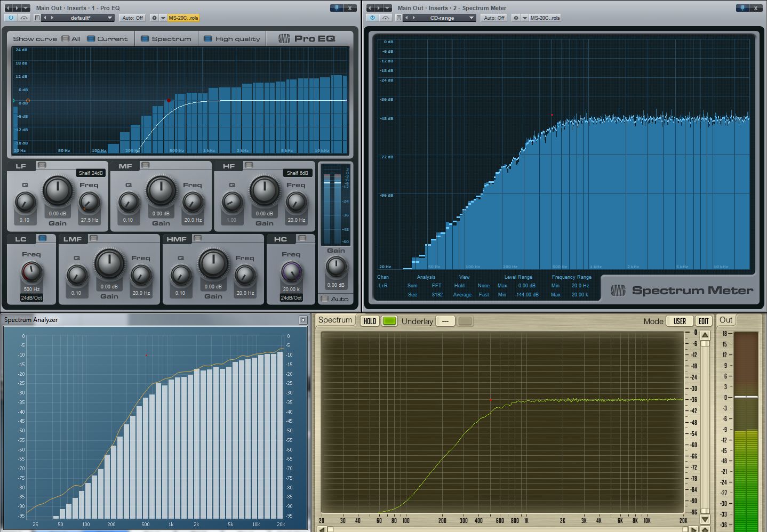The width and height of the screenshot is (767, 532).
Task: Enable the LF band toggle
Action: [42, 165]
